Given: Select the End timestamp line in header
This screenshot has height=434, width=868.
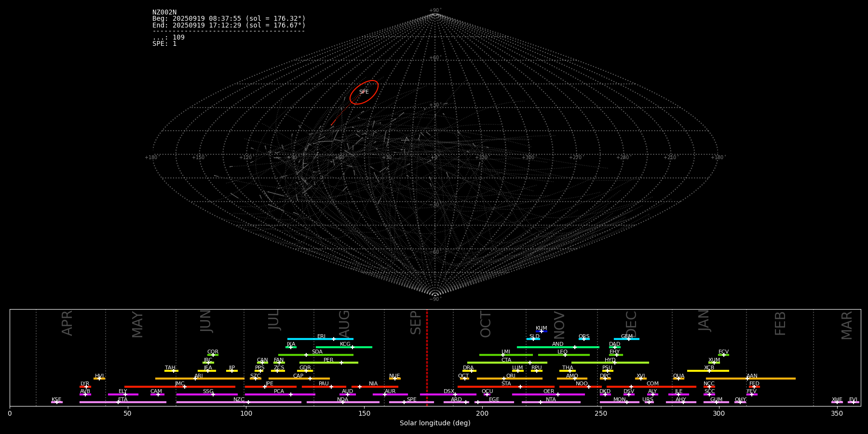Looking at the screenshot, I should point(229,25).
